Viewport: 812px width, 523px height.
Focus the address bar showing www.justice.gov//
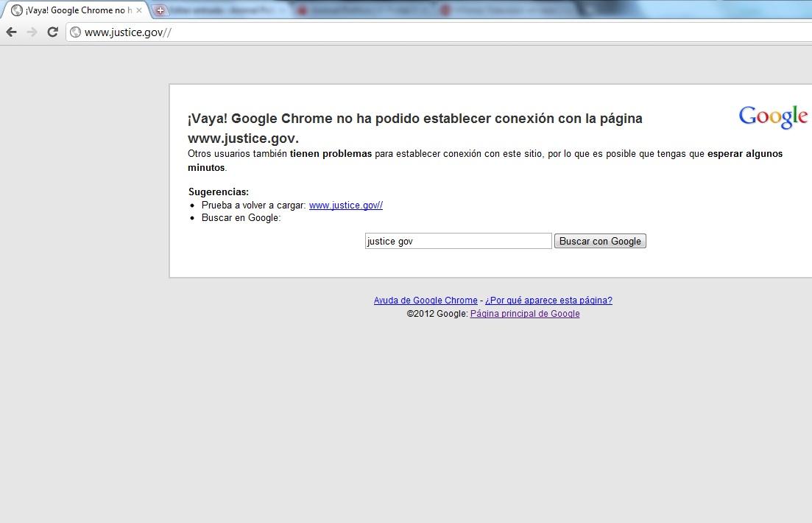pos(368,32)
